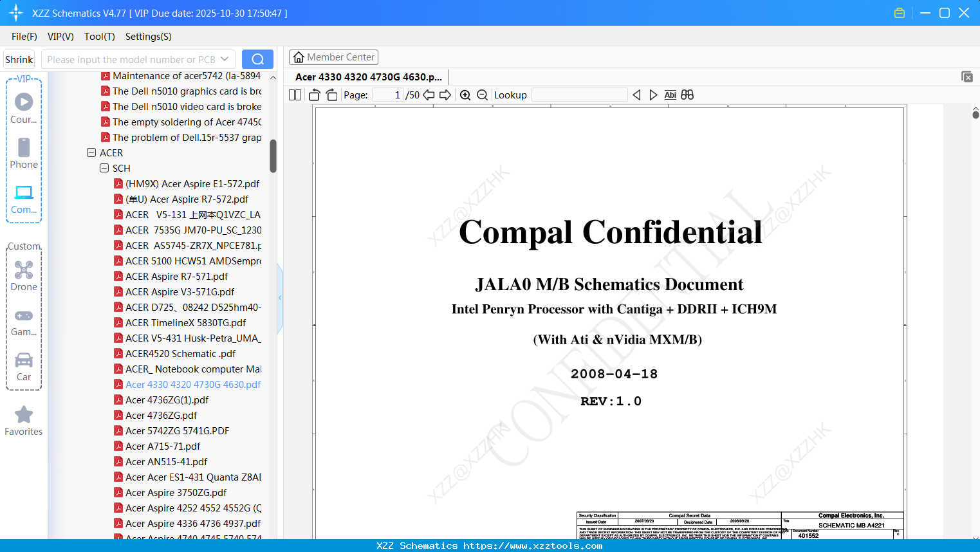This screenshot has height=552, width=980.
Task: Click the document vertical scrollbar thumb
Action: pos(975,115)
